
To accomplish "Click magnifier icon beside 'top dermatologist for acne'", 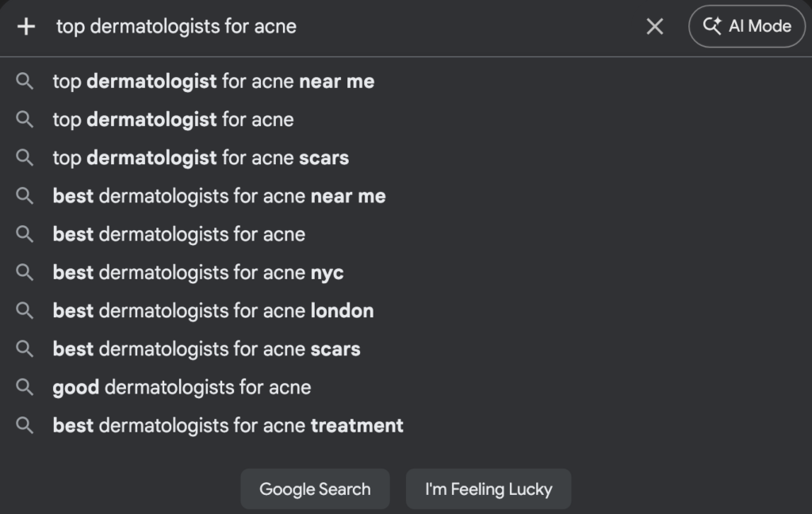I will pyautogui.click(x=25, y=120).
